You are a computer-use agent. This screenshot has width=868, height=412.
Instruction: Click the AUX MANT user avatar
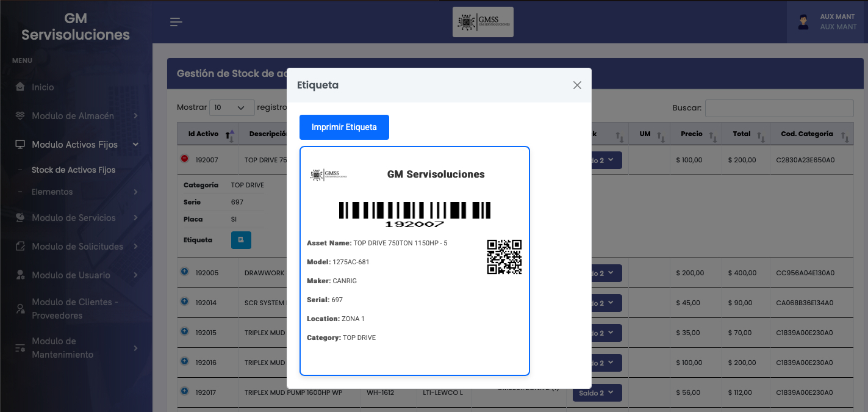coord(803,22)
